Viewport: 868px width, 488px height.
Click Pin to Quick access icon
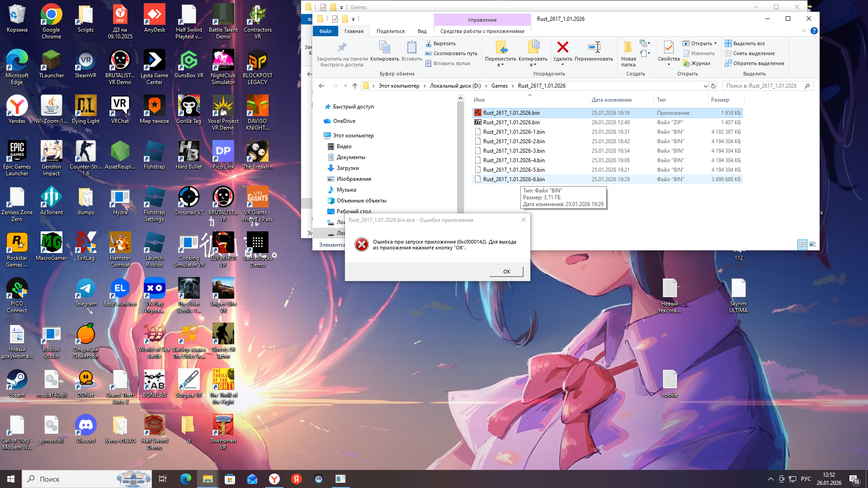click(x=342, y=47)
